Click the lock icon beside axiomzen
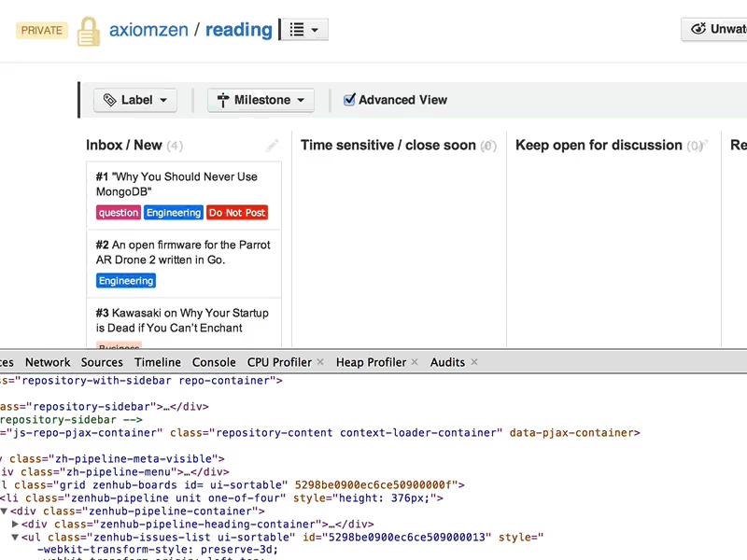Screen dimensions: 747x560 (x=88, y=30)
